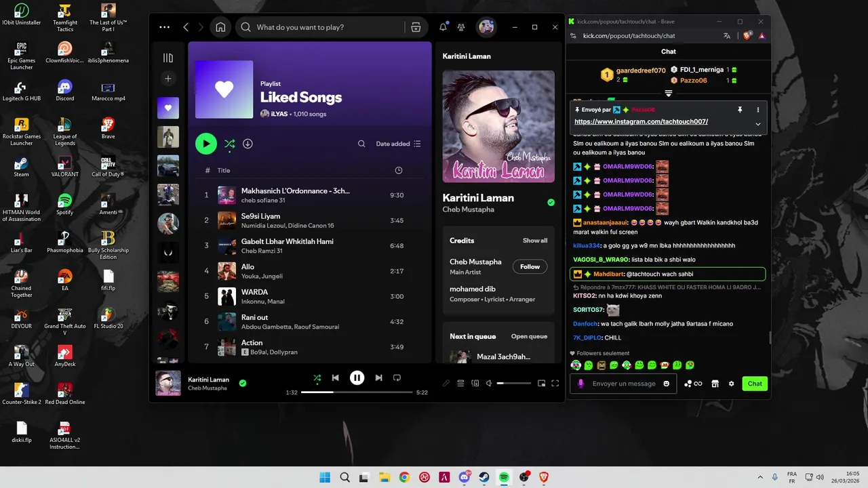The image size is (868, 488).
Task: Play Liked Songs with green play button
Action: pyautogui.click(x=206, y=144)
